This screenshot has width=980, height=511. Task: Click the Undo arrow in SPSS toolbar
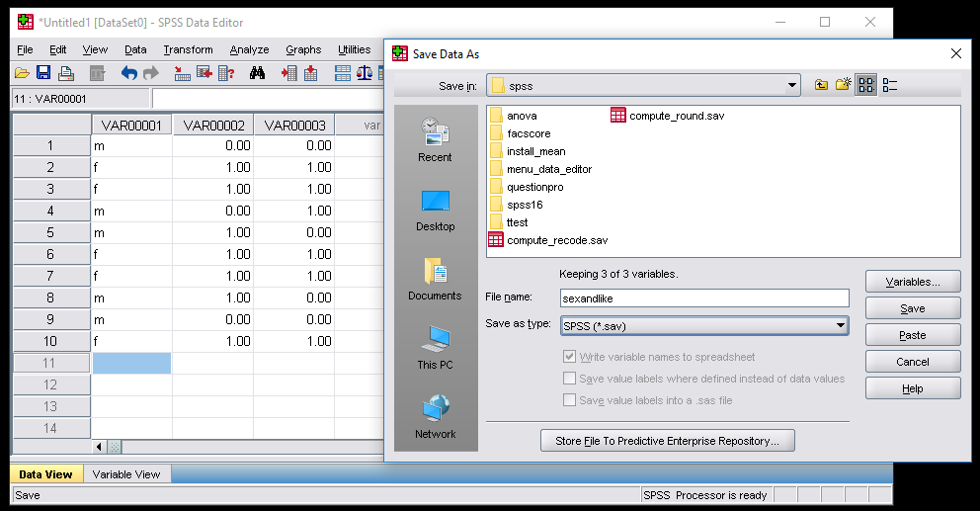[128, 73]
